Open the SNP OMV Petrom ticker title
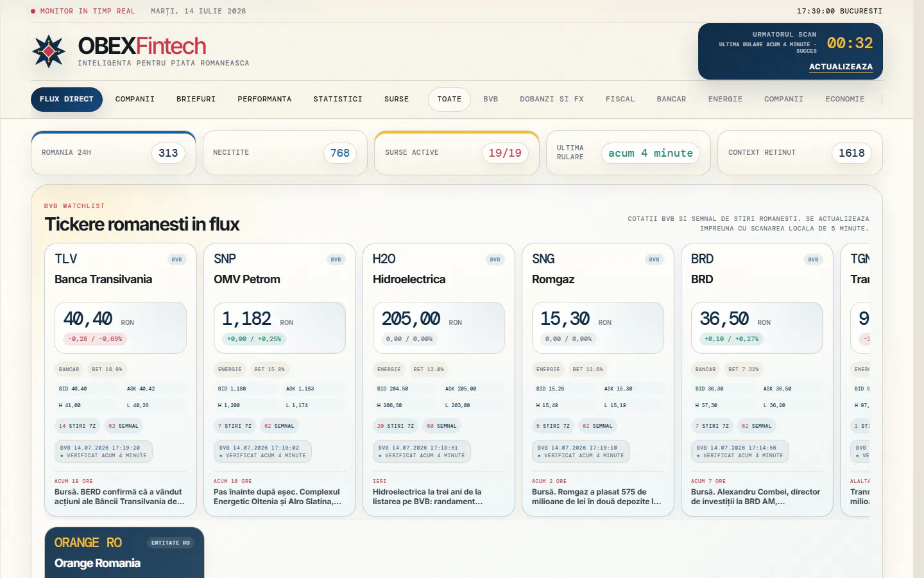This screenshot has width=924, height=578. click(x=247, y=279)
